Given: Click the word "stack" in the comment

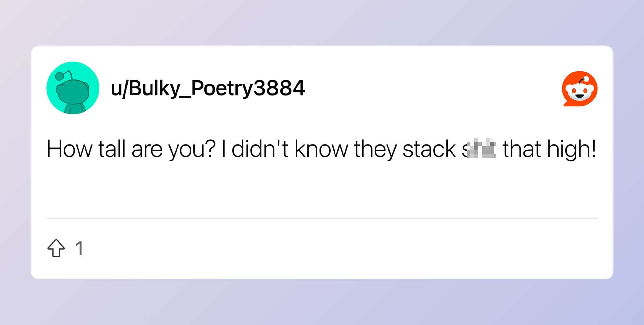Looking at the screenshot, I should (x=429, y=149).
